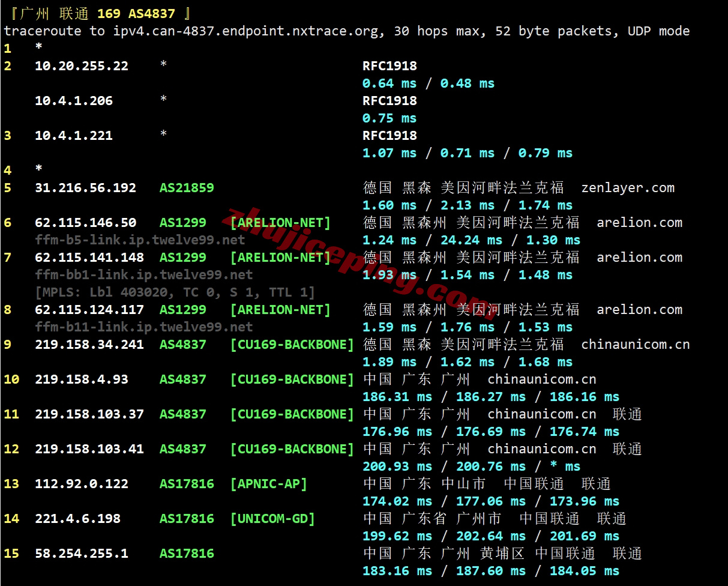Click [ARELION-NET] tag on hop 8 line
This screenshot has width=728, height=586.
280,310
